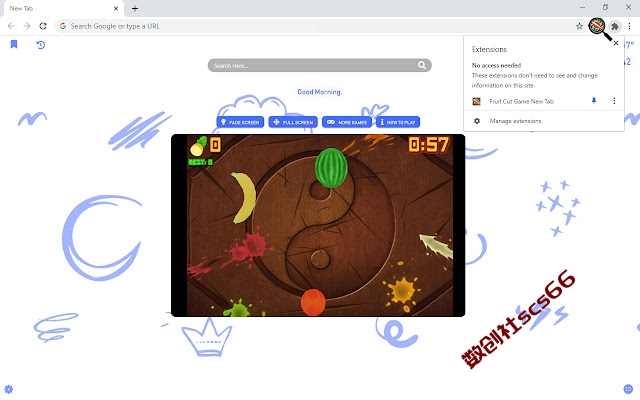Viewport: 640px width, 400px height.
Task: Click the browser back arrow
Action: tap(11, 26)
